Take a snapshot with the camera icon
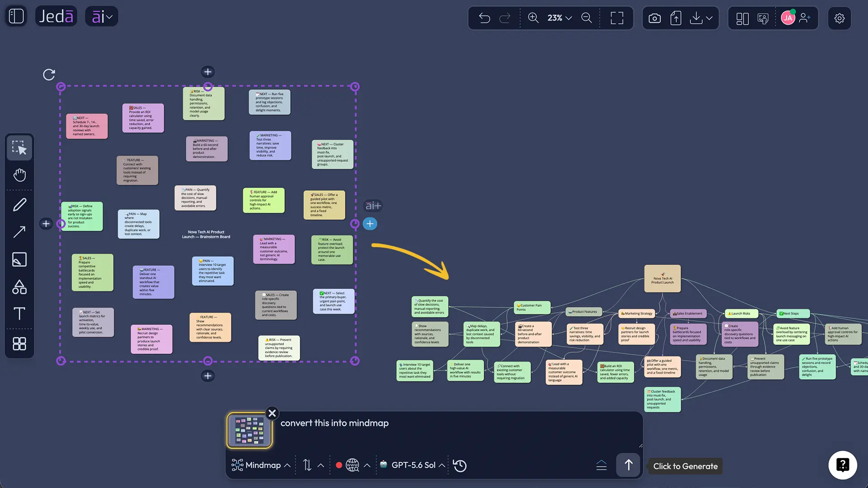This screenshot has width=868, height=488. [655, 18]
